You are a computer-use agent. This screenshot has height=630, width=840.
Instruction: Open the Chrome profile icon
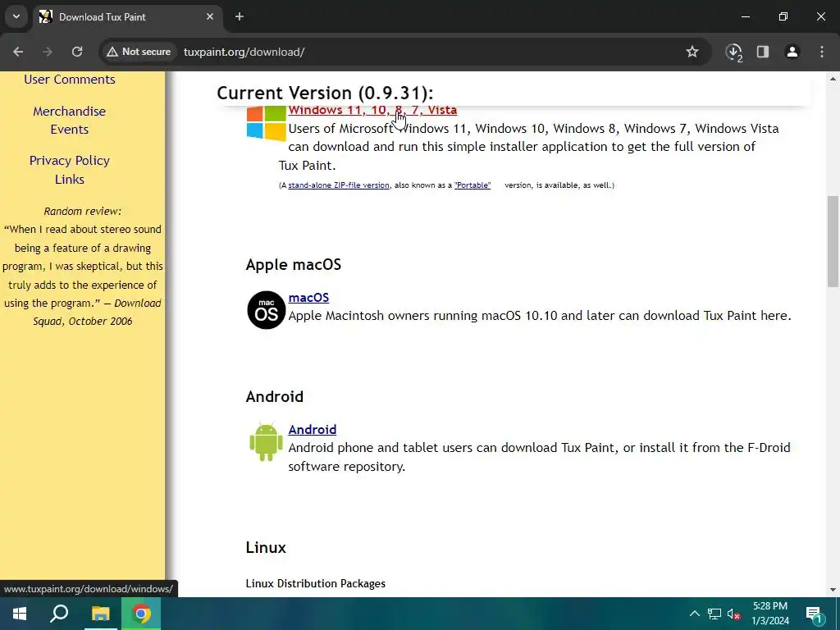[792, 52]
